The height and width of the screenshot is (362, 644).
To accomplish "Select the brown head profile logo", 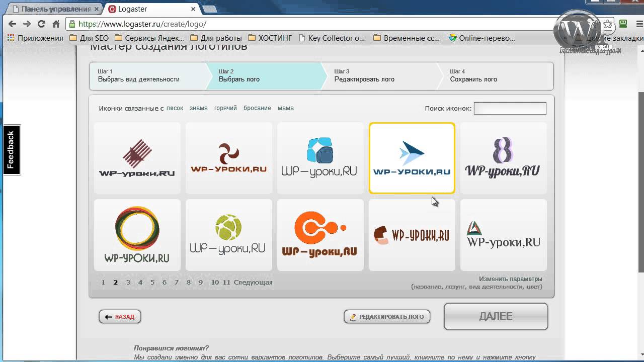I will pos(412,235).
